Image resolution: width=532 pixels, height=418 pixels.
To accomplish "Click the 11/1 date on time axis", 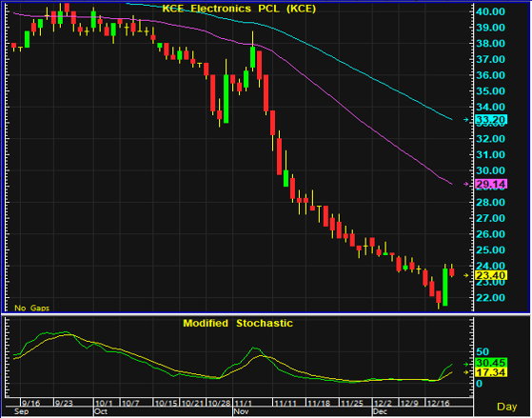I will coord(244,404).
